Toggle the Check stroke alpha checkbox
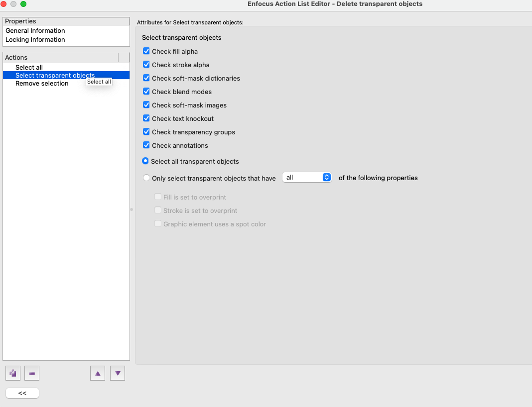532x407 pixels. [x=146, y=65]
